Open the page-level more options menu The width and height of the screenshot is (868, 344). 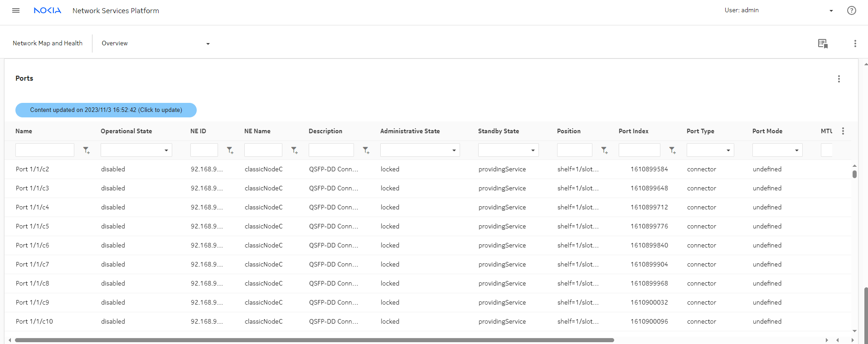pos(855,44)
